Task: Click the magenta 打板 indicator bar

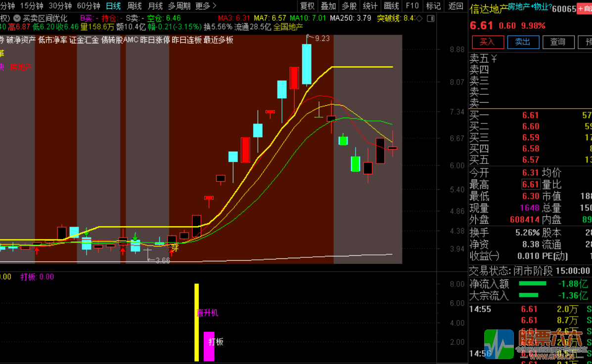Action: 209,346
